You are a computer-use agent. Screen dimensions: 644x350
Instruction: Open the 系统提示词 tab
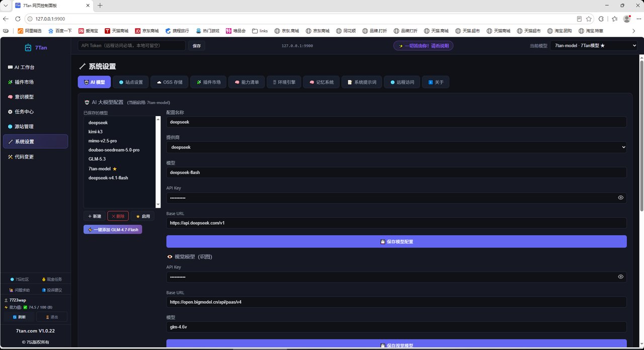362,82
